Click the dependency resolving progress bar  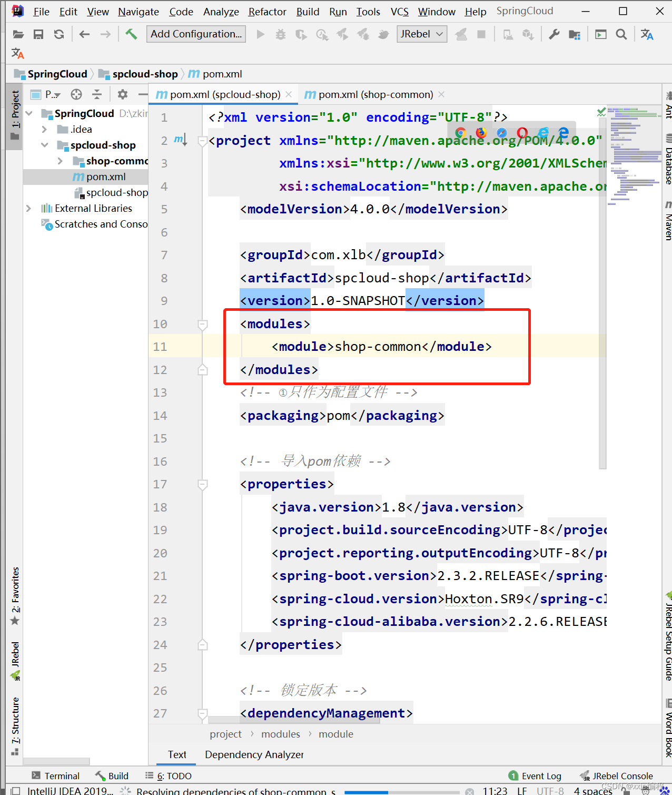[402, 792]
